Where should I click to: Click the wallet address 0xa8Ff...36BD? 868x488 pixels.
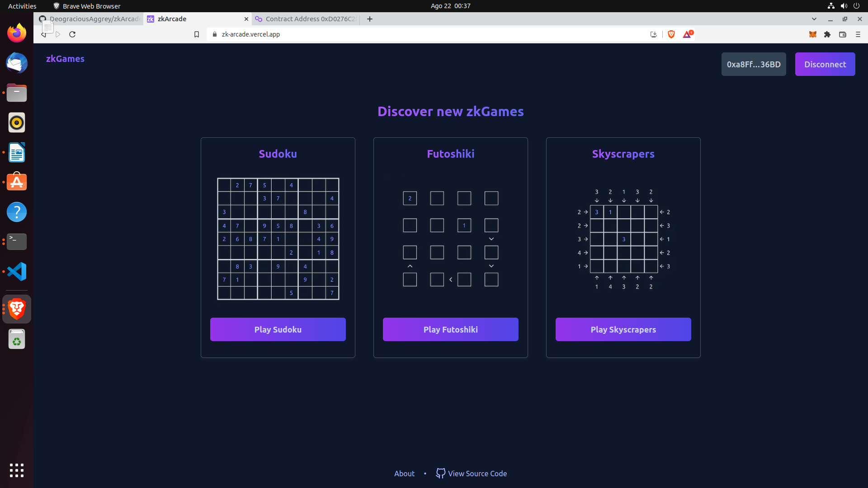(753, 64)
